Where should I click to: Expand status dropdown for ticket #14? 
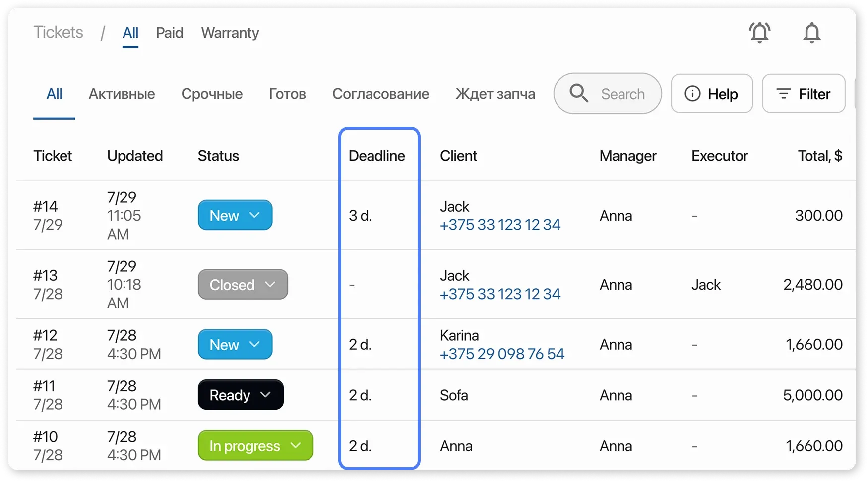tap(235, 215)
